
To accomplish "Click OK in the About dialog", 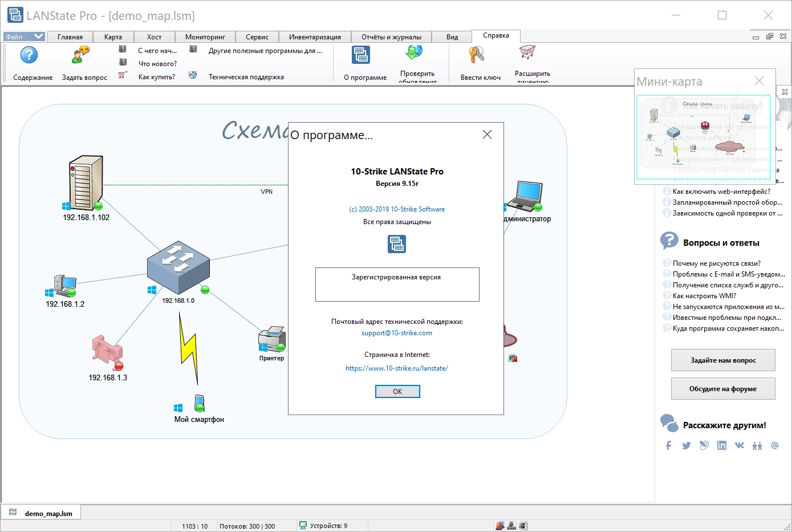I will (397, 391).
